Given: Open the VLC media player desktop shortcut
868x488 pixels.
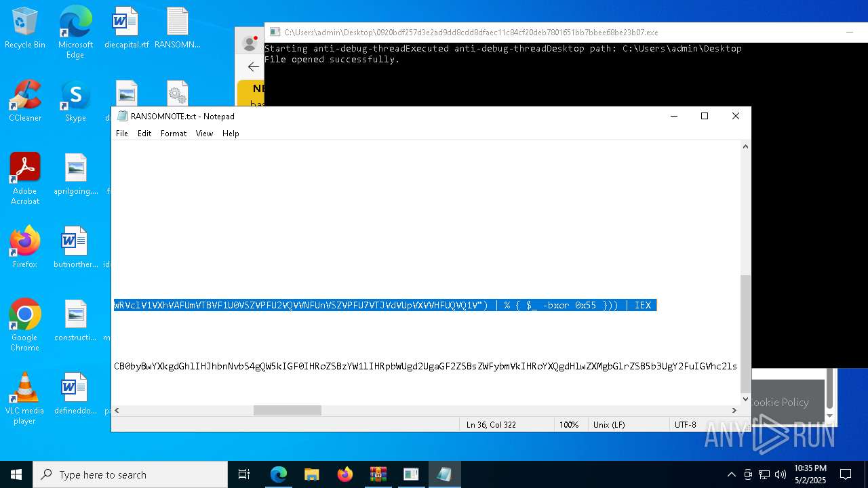Looking at the screenshot, I should click(x=25, y=399).
